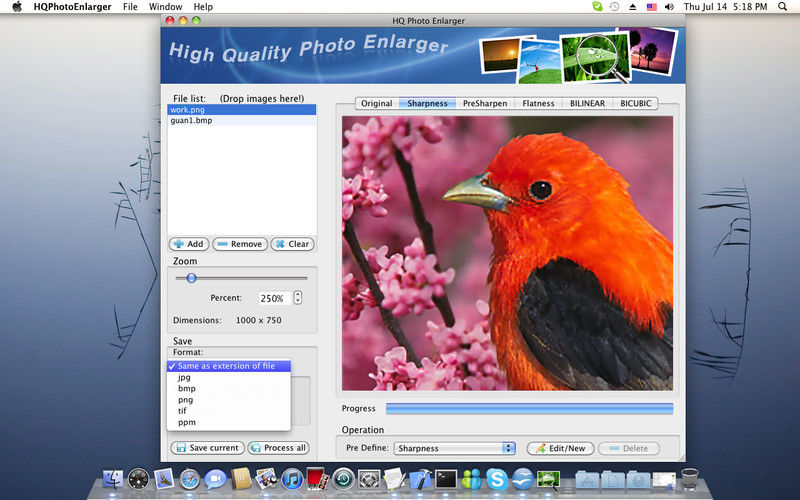Launch Mail stamp icon in dock

(x=164, y=479)
